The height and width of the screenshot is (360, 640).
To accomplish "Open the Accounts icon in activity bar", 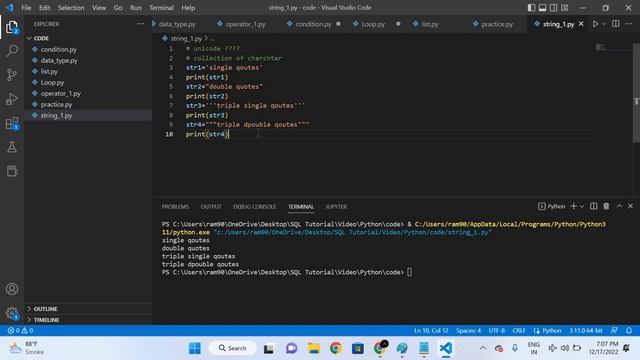I will (12, 289).
